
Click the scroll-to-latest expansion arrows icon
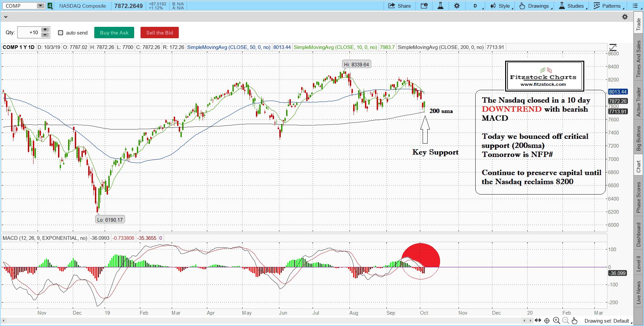[x=538, y=321]
